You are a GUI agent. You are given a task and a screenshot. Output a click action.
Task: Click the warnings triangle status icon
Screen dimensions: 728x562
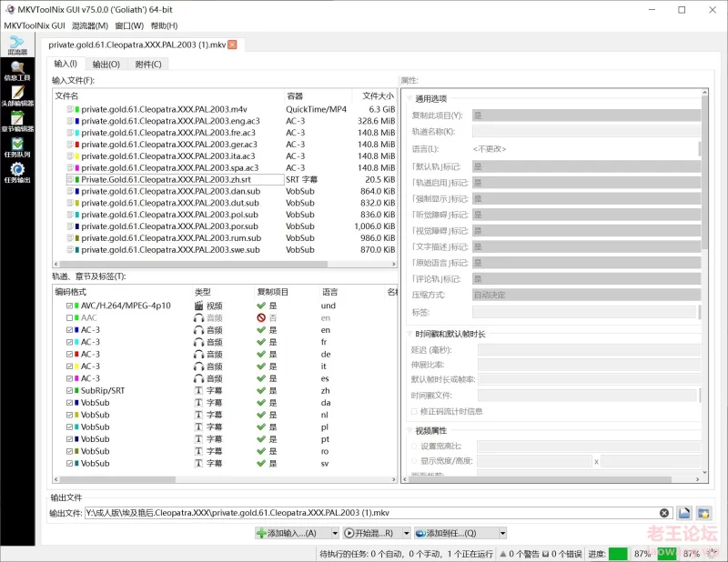coord(503,554)
